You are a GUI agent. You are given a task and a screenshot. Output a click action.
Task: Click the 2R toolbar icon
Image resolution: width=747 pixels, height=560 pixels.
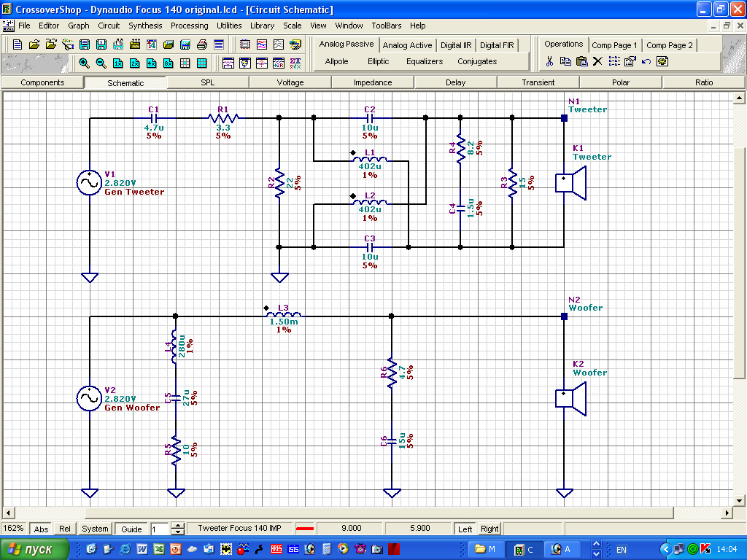[x=279, y=63]
